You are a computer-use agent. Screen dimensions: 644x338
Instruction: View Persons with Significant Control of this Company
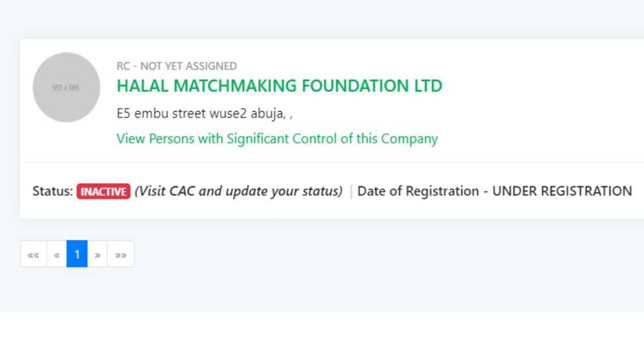coord(277,139)
